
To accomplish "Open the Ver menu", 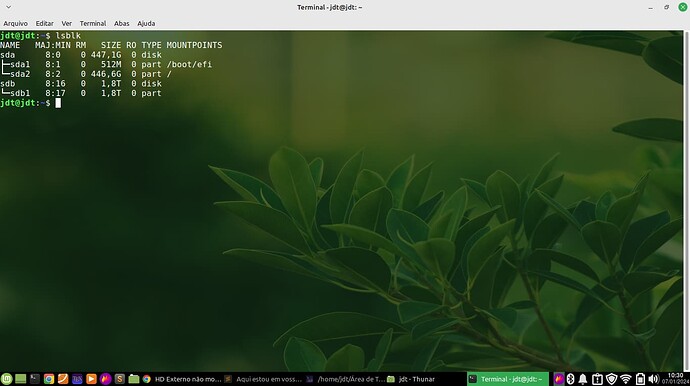I will click(66, 23).
